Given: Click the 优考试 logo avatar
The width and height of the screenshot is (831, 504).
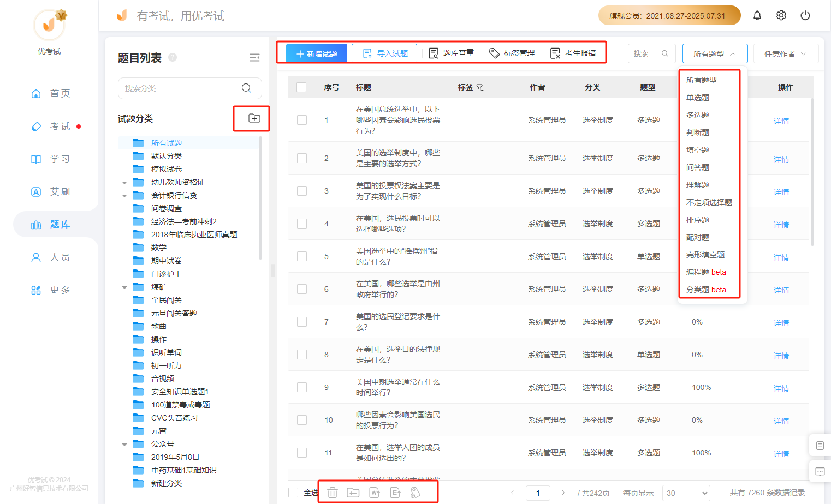Looking at the screenshot, I should (49, 25).
